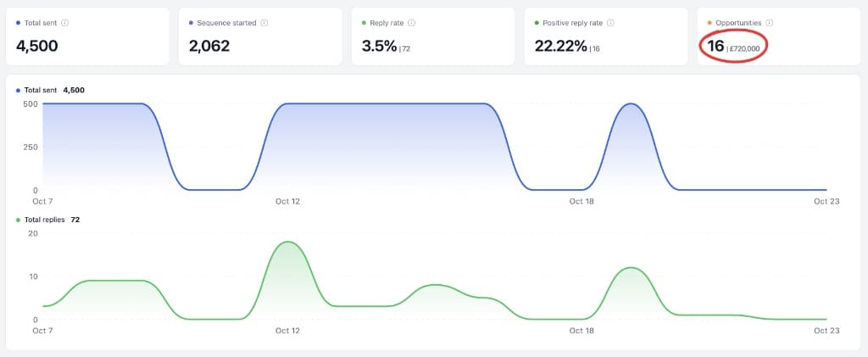Screen dimensions: 868x357
Task: Click info icon next to Sequence started
Action: coord(264,23)
